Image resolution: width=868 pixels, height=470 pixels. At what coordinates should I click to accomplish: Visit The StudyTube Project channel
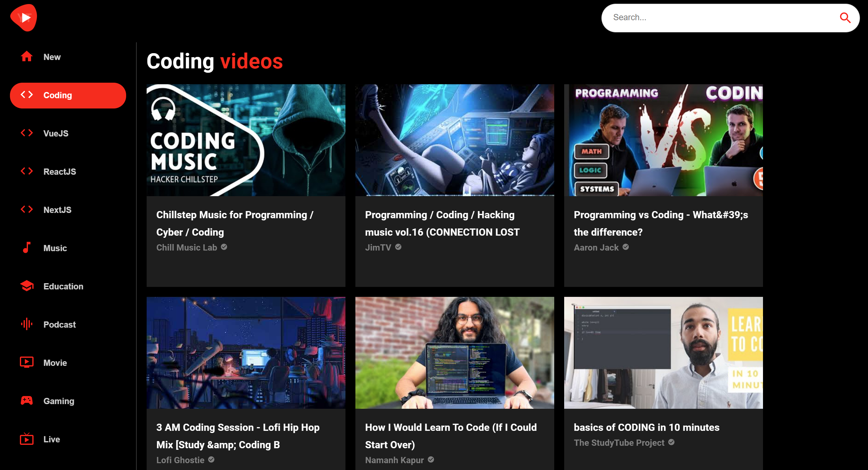point(619,443)
